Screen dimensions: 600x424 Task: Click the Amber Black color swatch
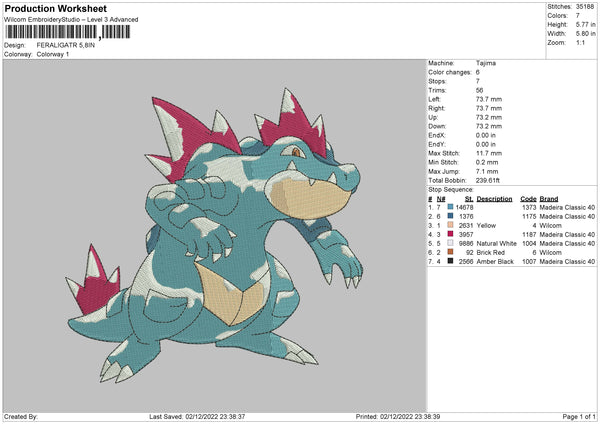(450, 261)
